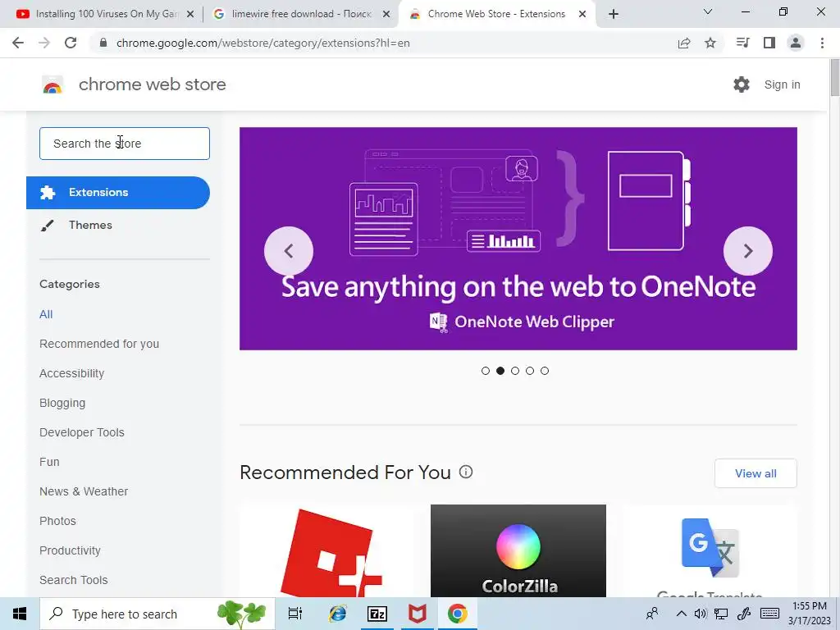Click the address bar URL
840x630 pixels.
pyautogui.click(x=263, y=43)
